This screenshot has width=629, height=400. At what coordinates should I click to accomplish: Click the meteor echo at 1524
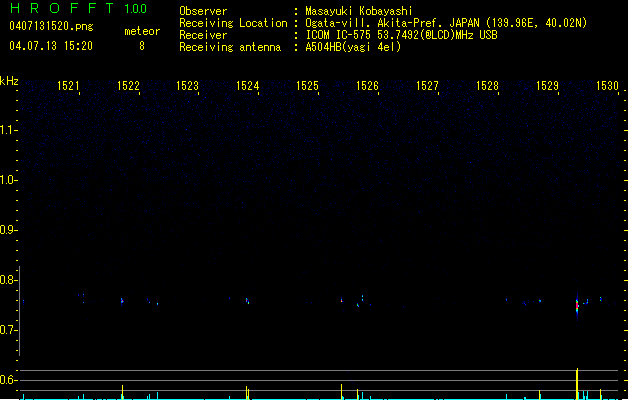click(x=248, y=301)
